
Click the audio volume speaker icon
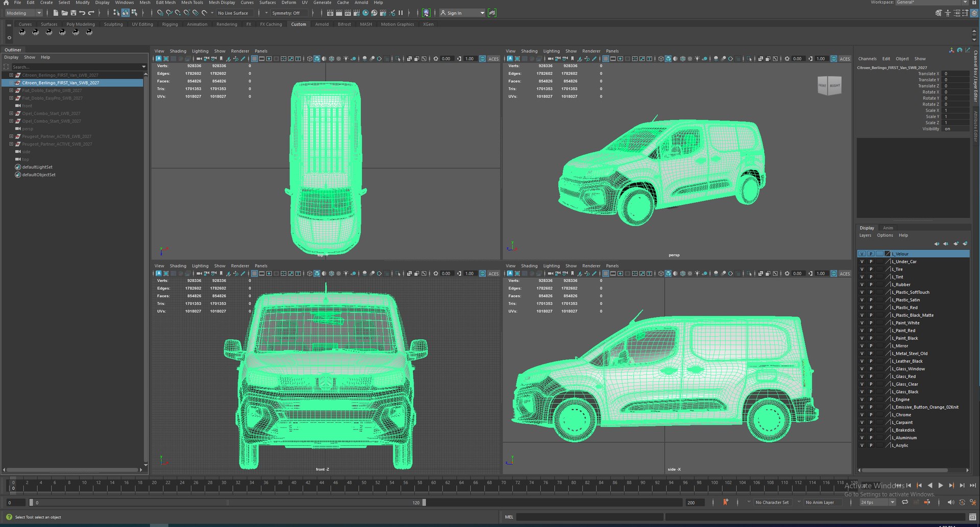tap(950, 502)
